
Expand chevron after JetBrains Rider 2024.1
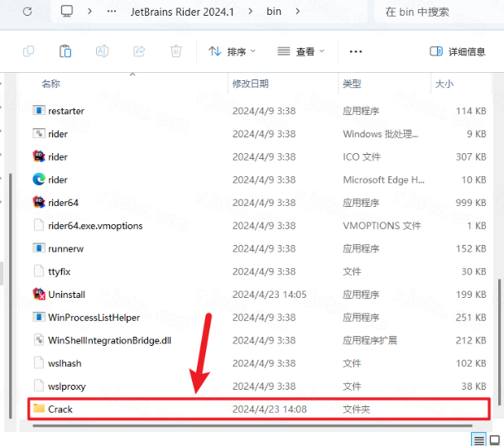click(251, 12)
